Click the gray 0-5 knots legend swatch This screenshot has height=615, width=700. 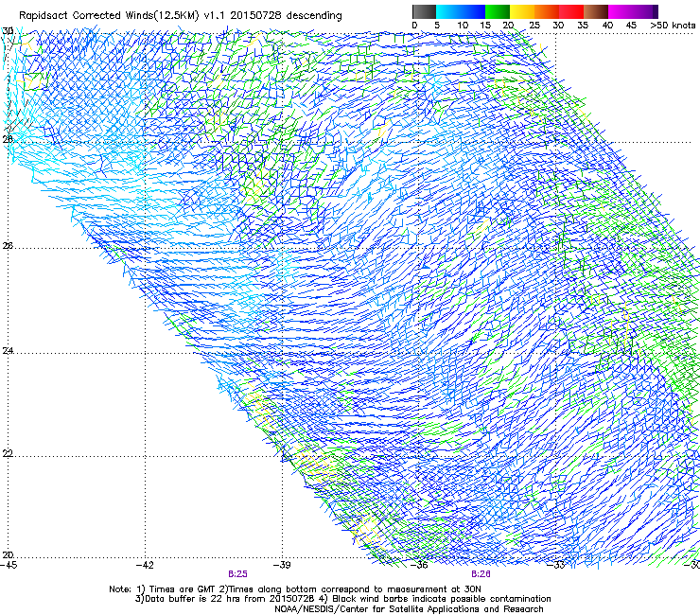(424, 11)
